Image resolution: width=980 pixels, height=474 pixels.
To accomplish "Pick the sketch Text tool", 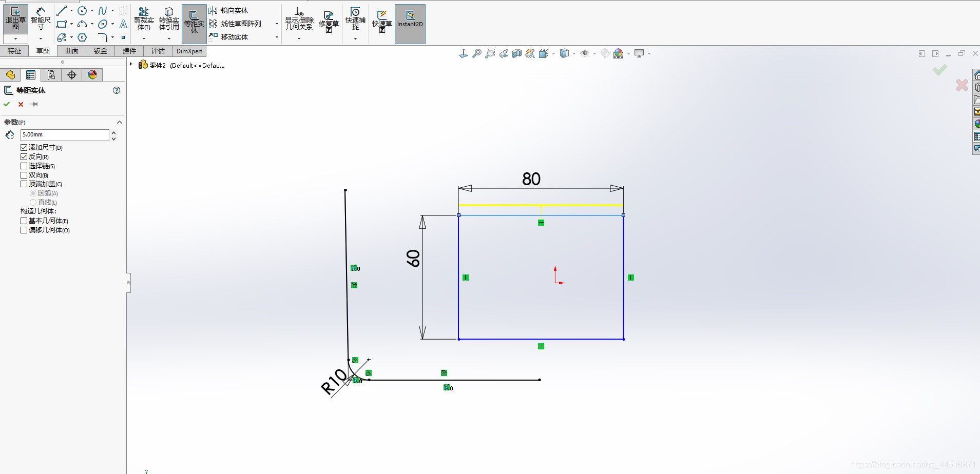I will 123,24.
